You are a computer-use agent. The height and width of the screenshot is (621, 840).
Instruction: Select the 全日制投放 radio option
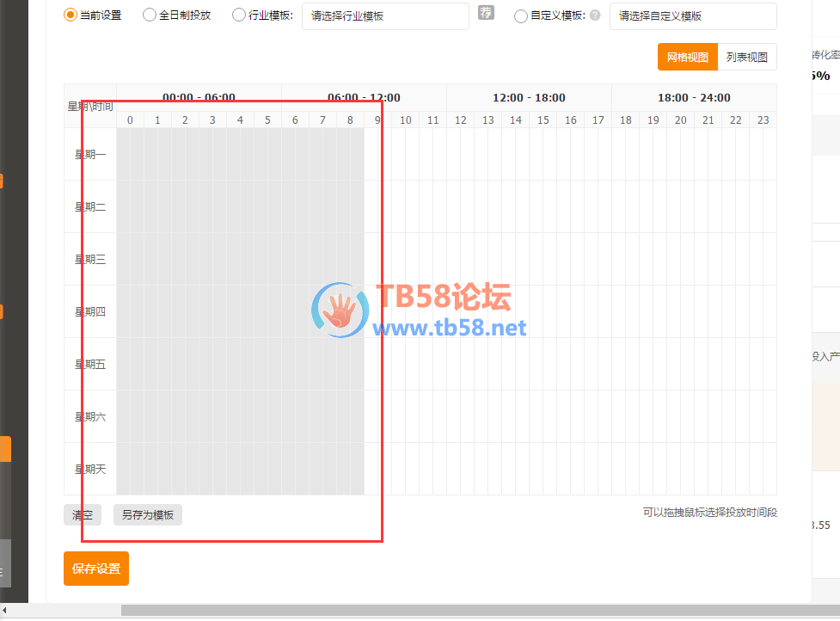(x=150, y=15)
